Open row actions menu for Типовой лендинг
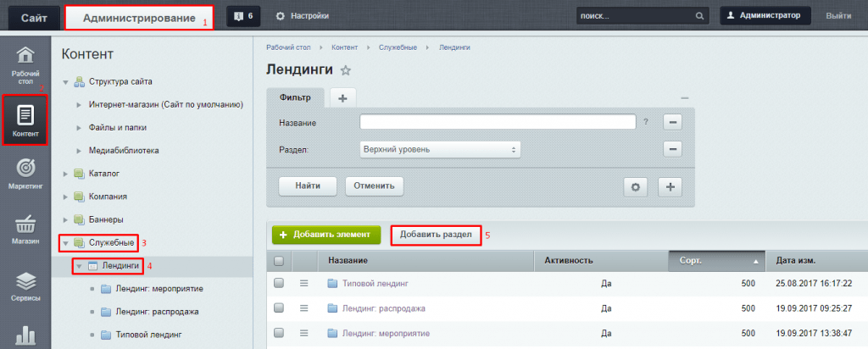The height and width of the screenshot is (349, 868). pyautogui.click(x=304, y=284)
